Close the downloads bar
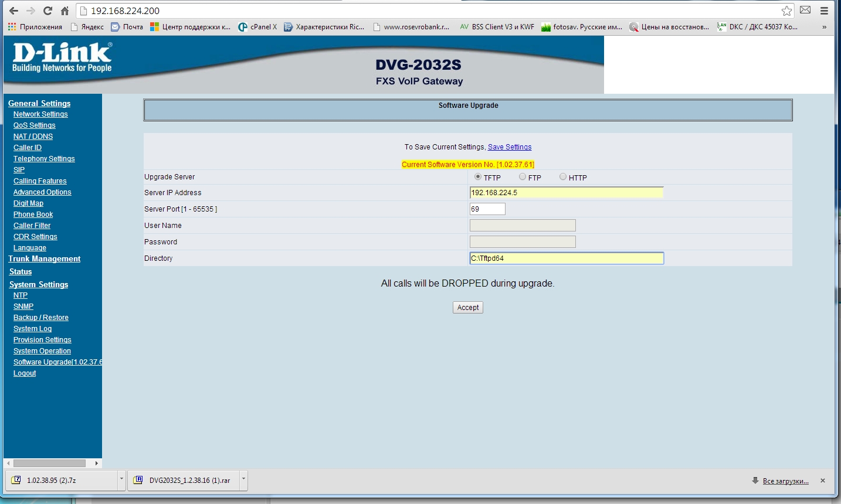The image size is (841, 504). tap(822, 481)
